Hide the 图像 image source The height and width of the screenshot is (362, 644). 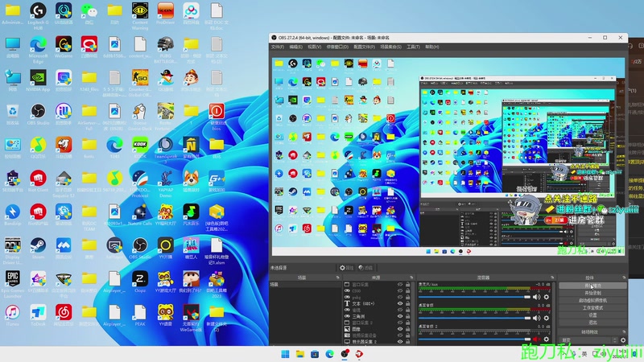click(399, 329)
